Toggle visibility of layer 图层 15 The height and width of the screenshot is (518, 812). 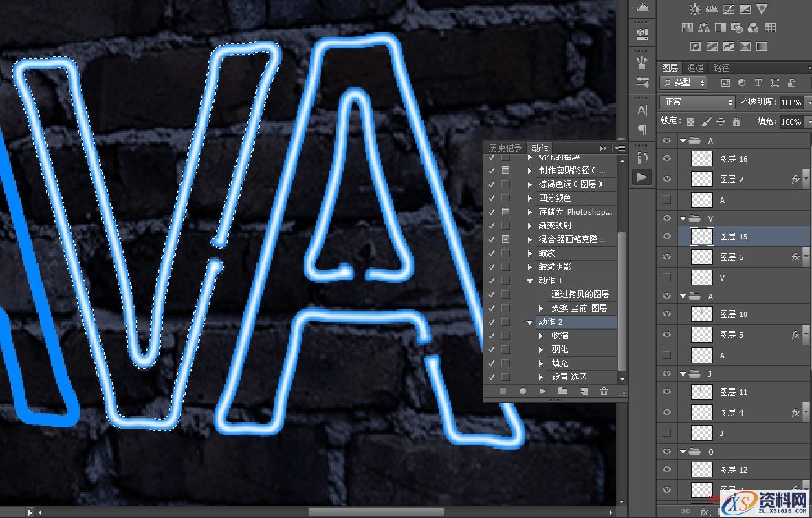[666, 237]
